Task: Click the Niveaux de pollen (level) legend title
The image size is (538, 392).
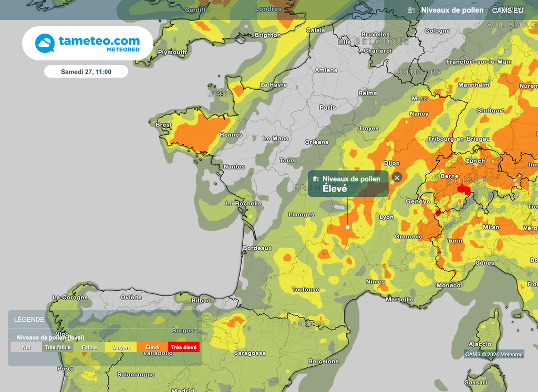Action: pos(50,337)
